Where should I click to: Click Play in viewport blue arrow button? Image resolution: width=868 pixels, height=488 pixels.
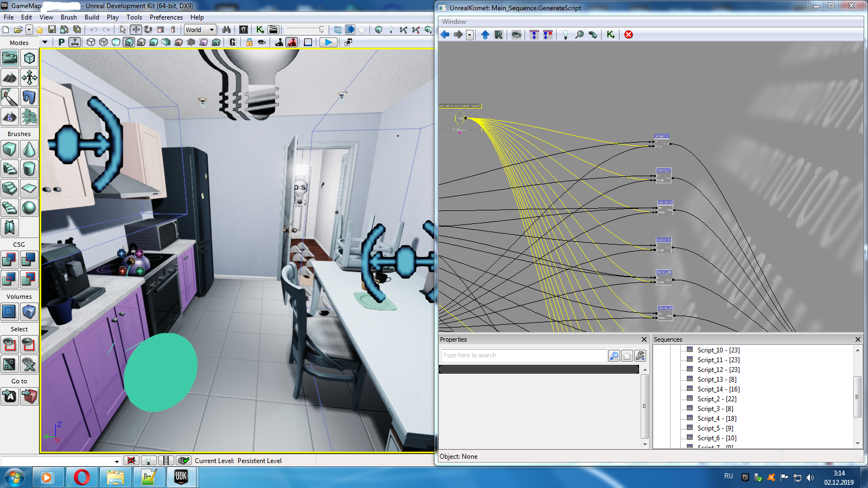coord(328,42)
